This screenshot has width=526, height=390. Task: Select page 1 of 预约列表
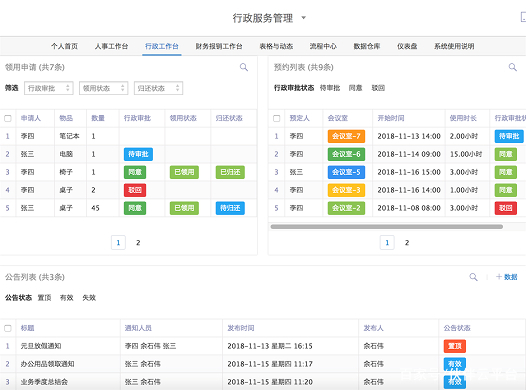coord(387,242)
